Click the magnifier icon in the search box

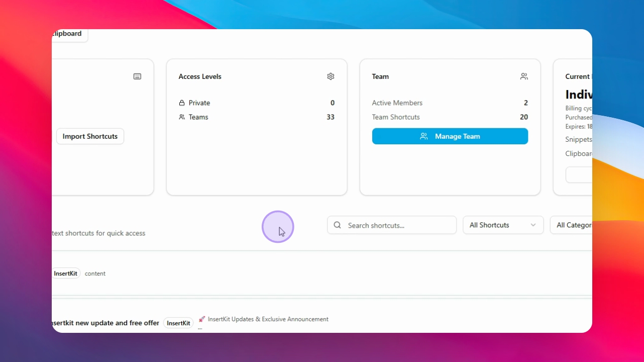pyautogui.click(x=338, y=225)
